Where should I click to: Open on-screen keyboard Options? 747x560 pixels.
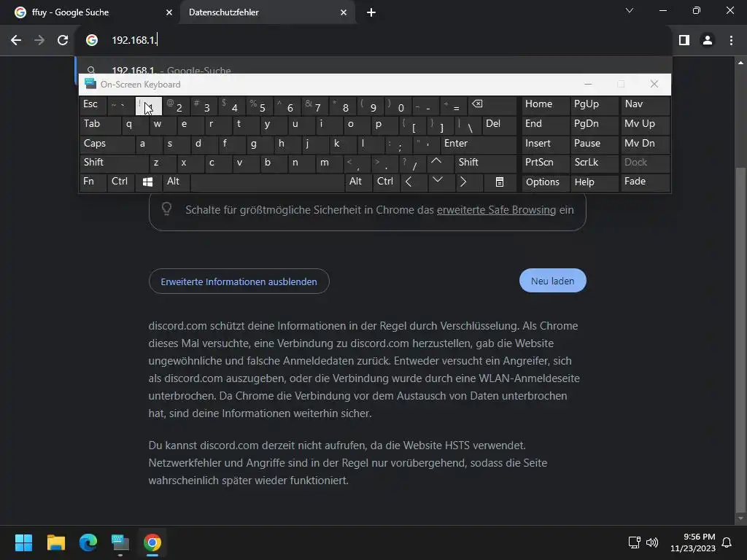[x=546, y=182]
